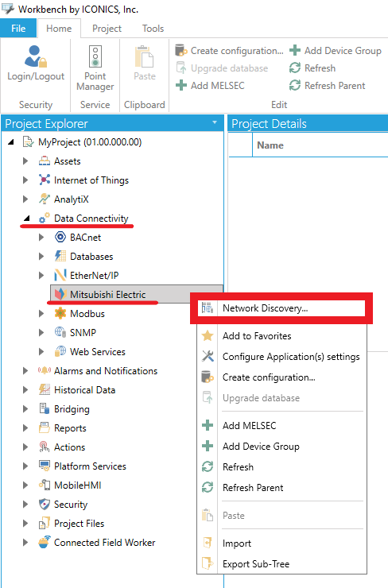Switch to the Project ribbon tab
The width and height of the screenshot is (388, 588).
(x=107, y=29)
